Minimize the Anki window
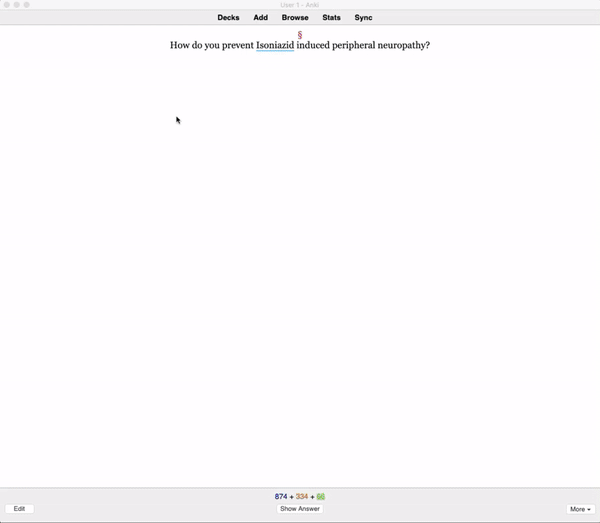The width and height of the screenshot is (600, 523). click(x=17, y=5)
